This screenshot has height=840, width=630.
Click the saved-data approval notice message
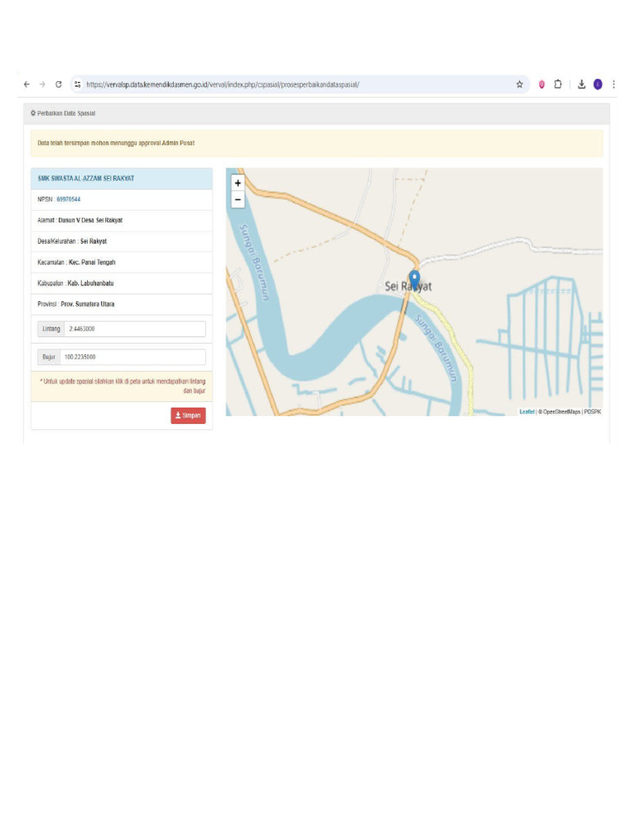(317, 143)
